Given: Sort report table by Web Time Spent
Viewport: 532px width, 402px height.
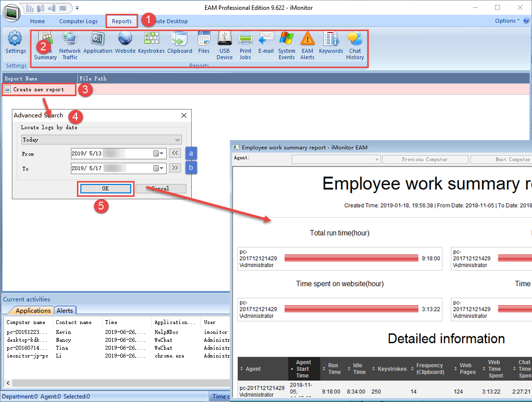Looking at the screenshot, I should 495,369.
